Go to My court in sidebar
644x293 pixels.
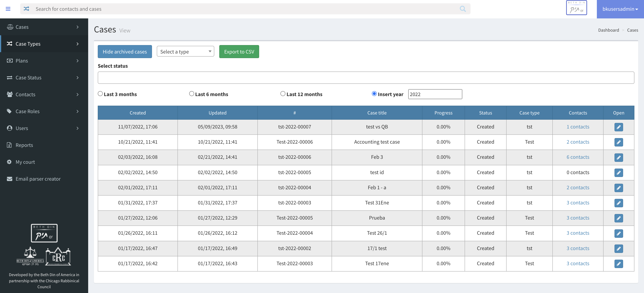tap(25, 162)
